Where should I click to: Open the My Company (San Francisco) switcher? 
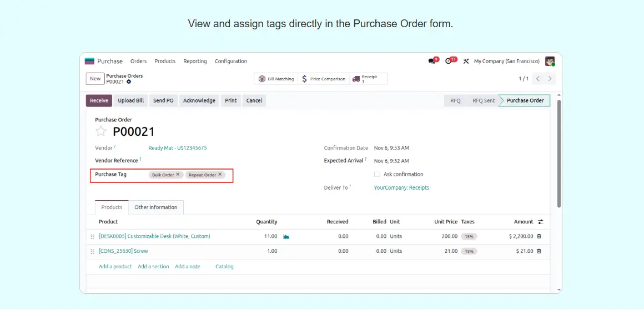point(506,61)
